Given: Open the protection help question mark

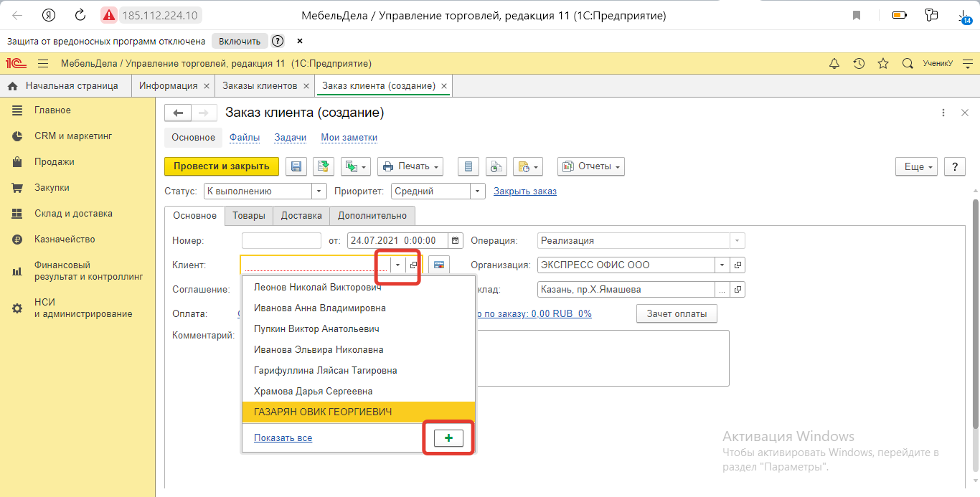Looking at the screenshot, I should tap(278, 41).
